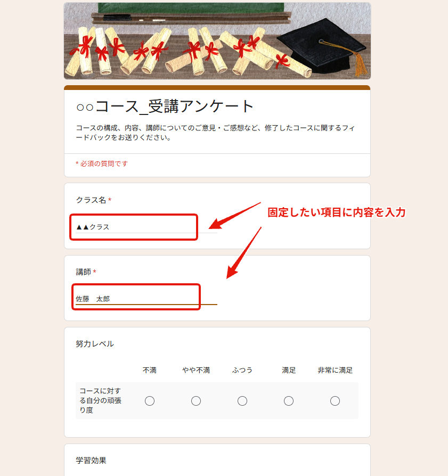448x476 pixels.
Task: Click the 学習効果 question heading
Action: 91,461
